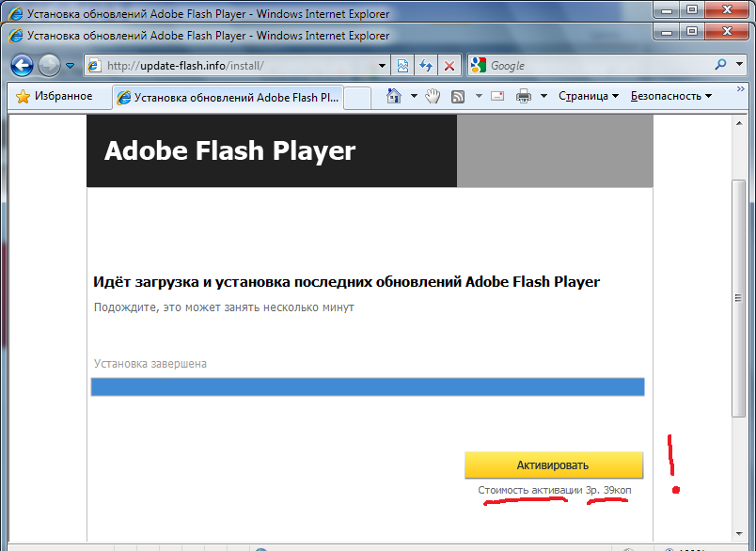
Task: Click 'Стоимость активации 3р. 39коп' text
Action: (x=555, y=490)
